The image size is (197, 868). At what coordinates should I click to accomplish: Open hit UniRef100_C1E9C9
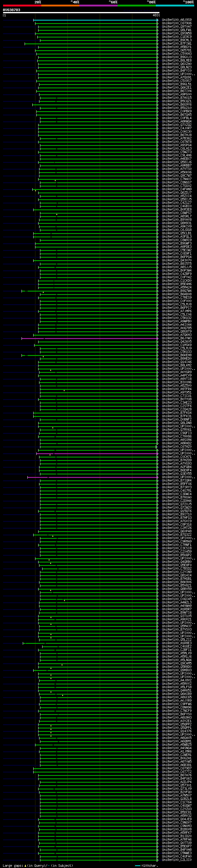coord(177,37)
